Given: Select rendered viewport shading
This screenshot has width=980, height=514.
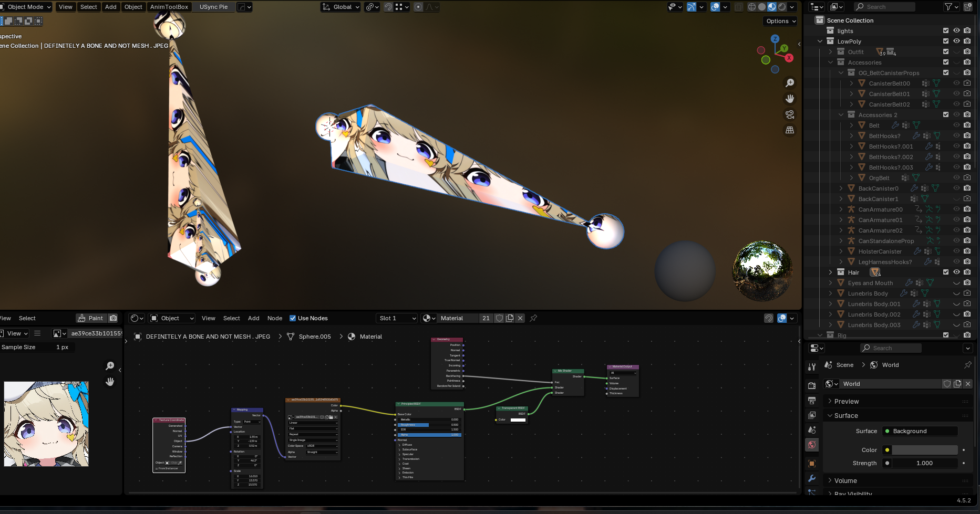Looking at the screenshot, I should 782,7.
